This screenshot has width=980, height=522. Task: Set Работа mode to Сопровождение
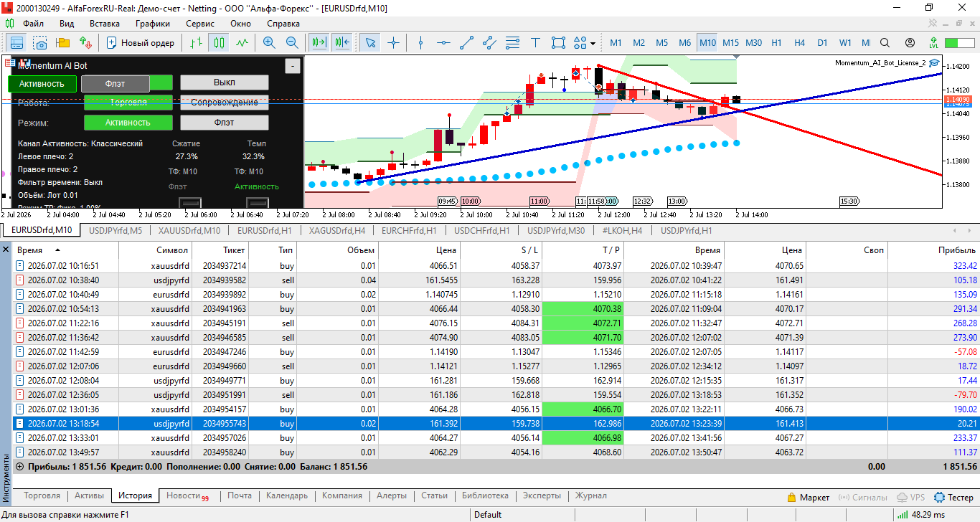224,103
